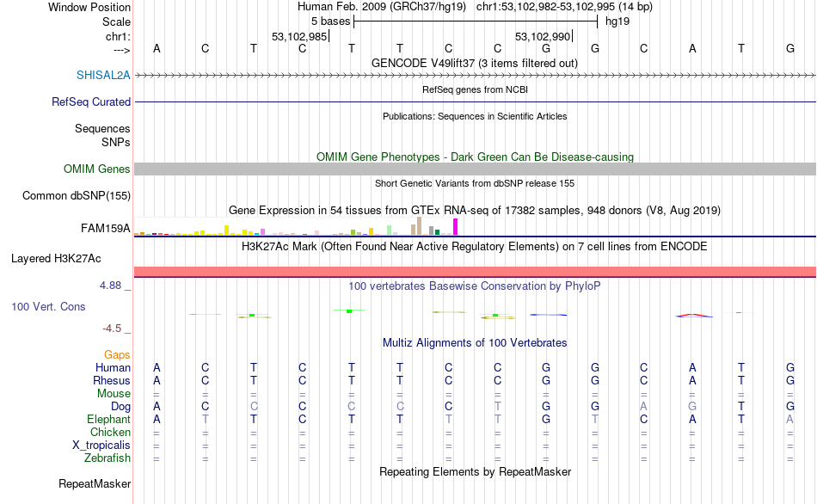Select the OMIM Genes track label
The width and height of the screenshot is (817, 504).
point(97,169)
